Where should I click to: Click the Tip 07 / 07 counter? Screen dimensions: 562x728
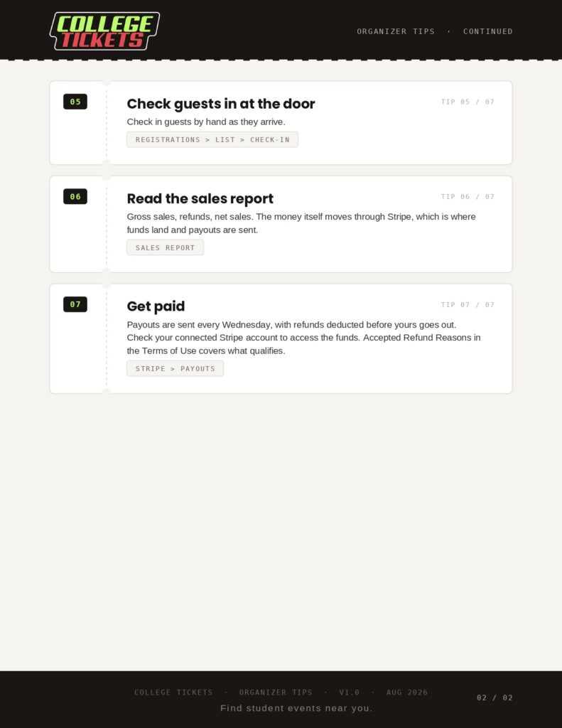click(x=468, y=305)
